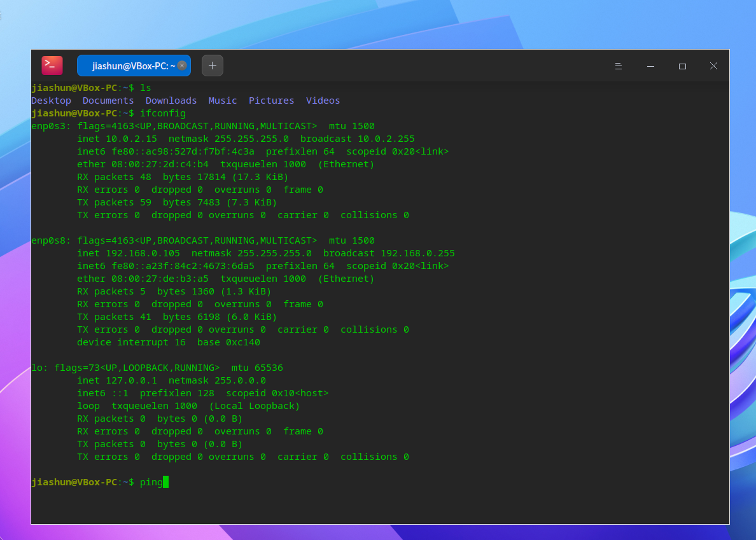This screenshot has height=540, width=756.
Task: Click the typed 'ping' command
Action: (x=151, y=482)
